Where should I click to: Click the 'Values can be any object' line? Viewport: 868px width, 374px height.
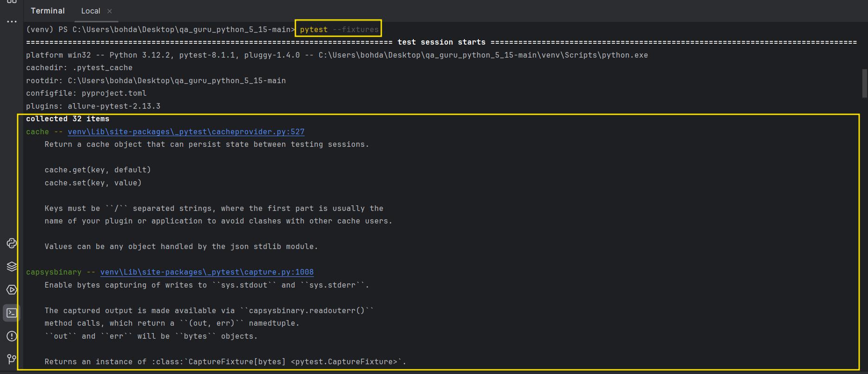click(x=181, y=246)
